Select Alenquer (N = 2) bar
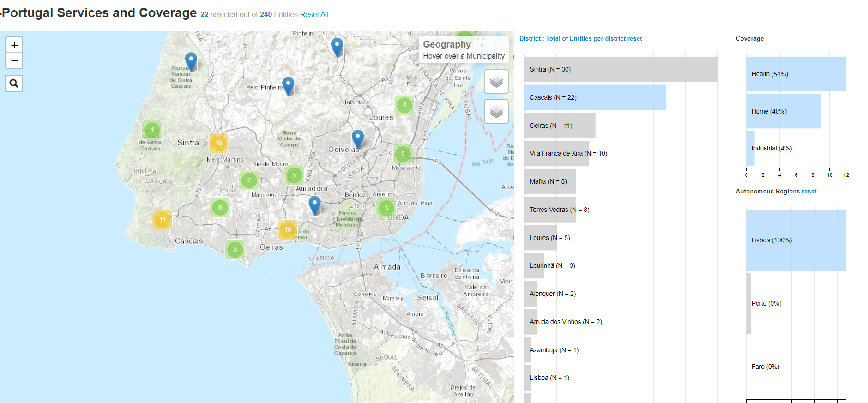 click(x=531, y=294)
